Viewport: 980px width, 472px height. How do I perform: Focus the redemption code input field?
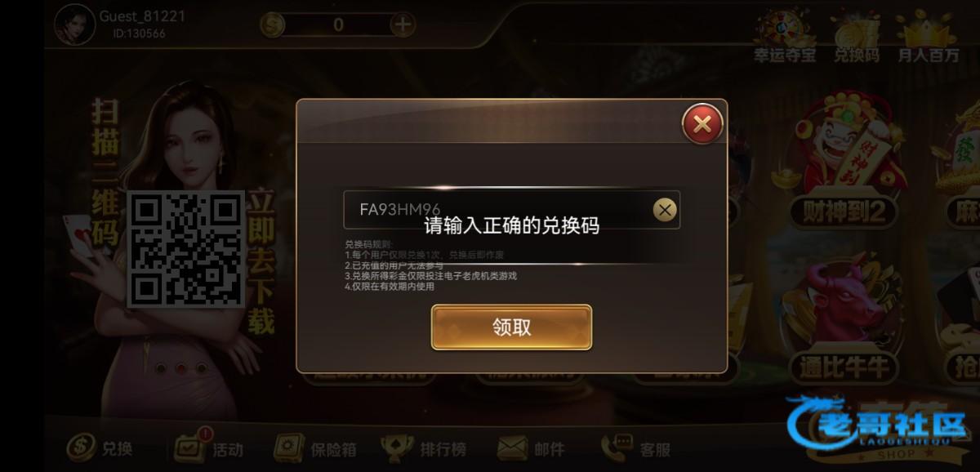tap(511, 210)
